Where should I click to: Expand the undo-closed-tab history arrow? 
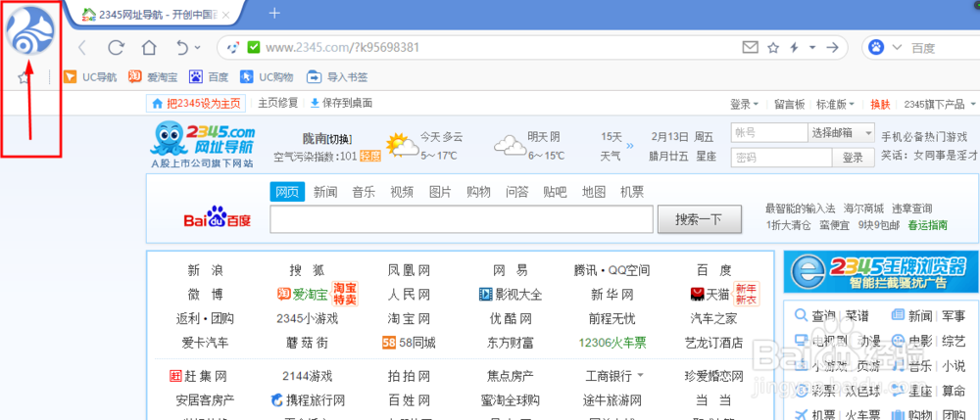198,47
